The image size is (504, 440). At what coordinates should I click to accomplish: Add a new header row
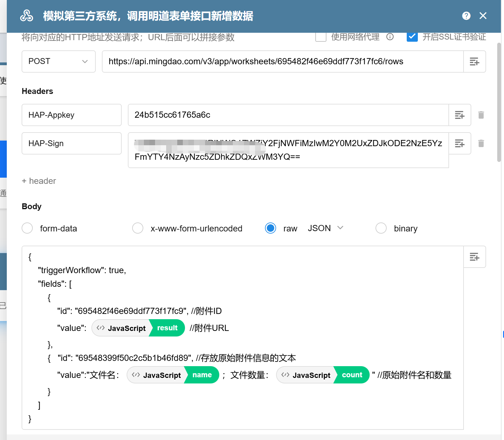point(39,181)
